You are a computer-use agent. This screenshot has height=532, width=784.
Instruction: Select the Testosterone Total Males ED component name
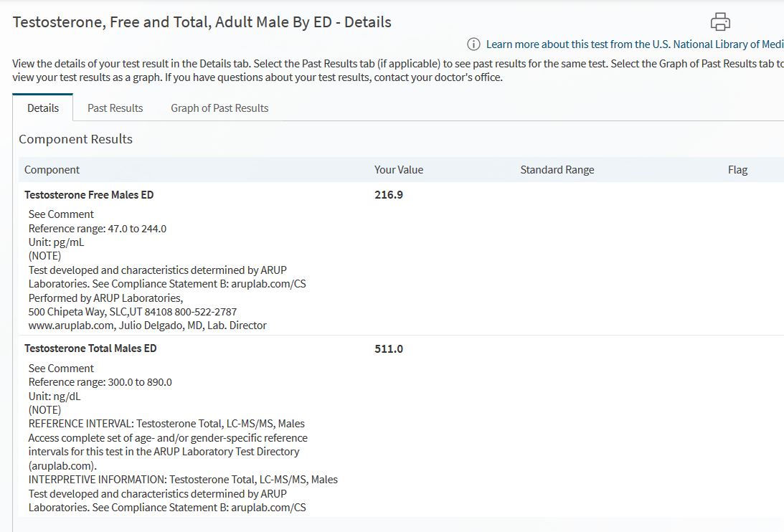[x=90, y=348]
